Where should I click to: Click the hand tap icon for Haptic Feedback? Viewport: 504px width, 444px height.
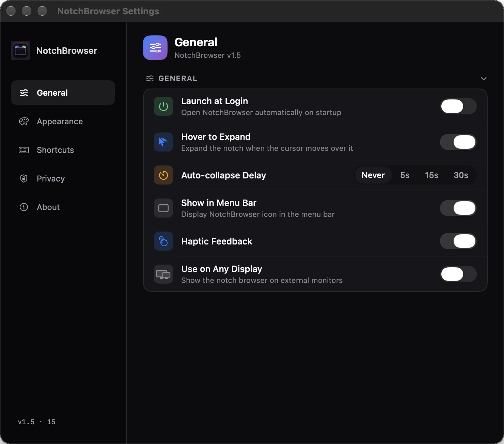[163, 241]
